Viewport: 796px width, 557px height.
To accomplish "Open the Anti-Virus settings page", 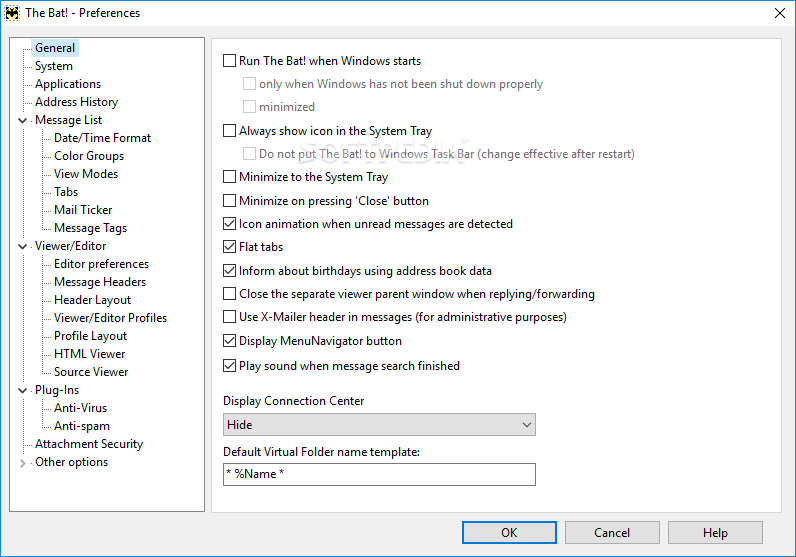I will pos(80,408).
